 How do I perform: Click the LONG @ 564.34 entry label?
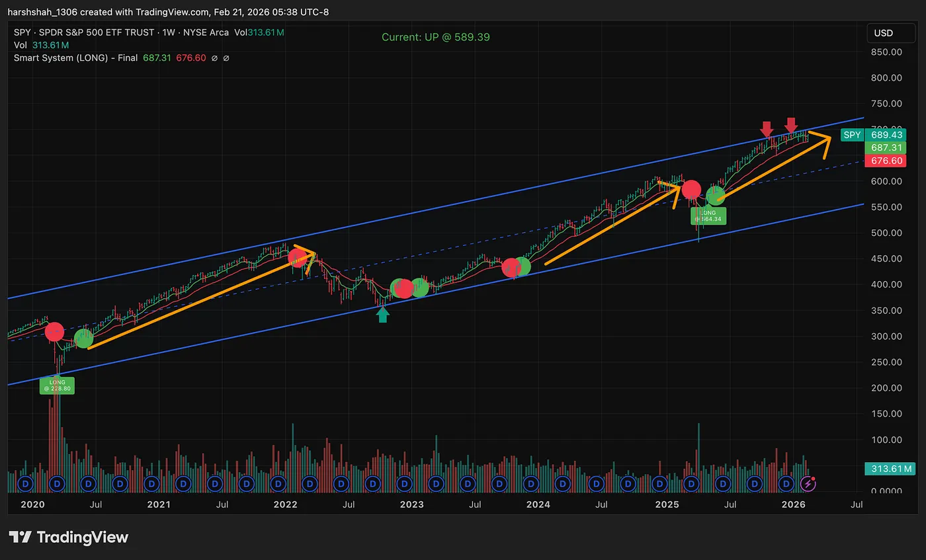tap(708, 216)
